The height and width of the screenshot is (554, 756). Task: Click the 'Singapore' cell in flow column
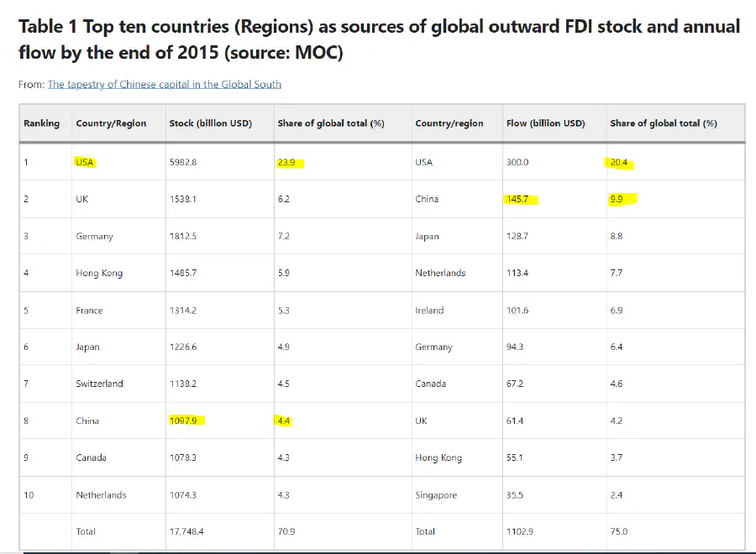pyautogui.click(x=436, y=494)
